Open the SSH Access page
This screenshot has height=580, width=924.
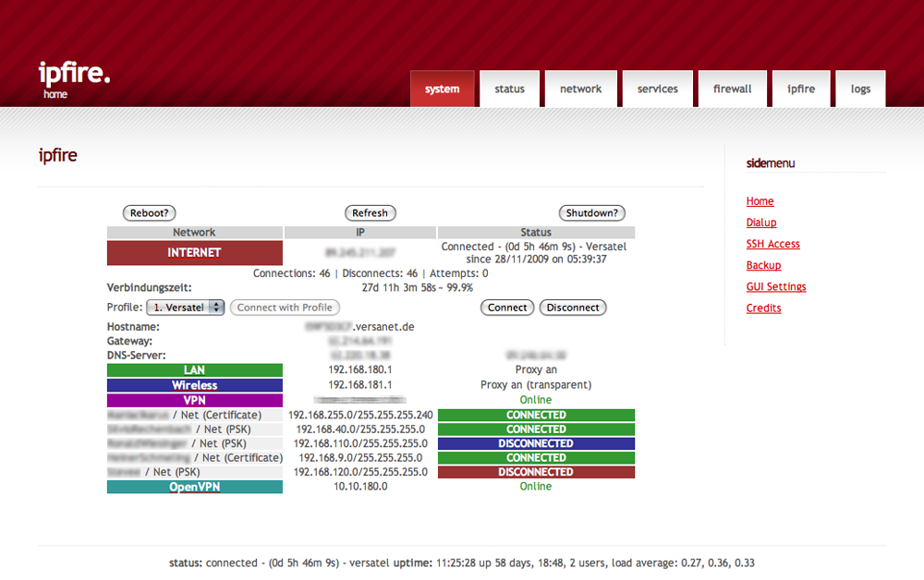tap(772, 243)
